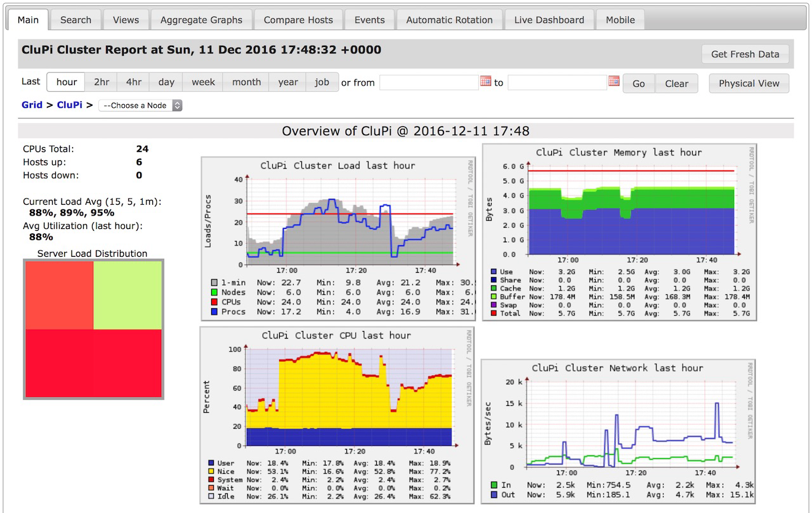
Task: Click the 'Server Load Distribution' heading
Action: (x=92, y=254)
